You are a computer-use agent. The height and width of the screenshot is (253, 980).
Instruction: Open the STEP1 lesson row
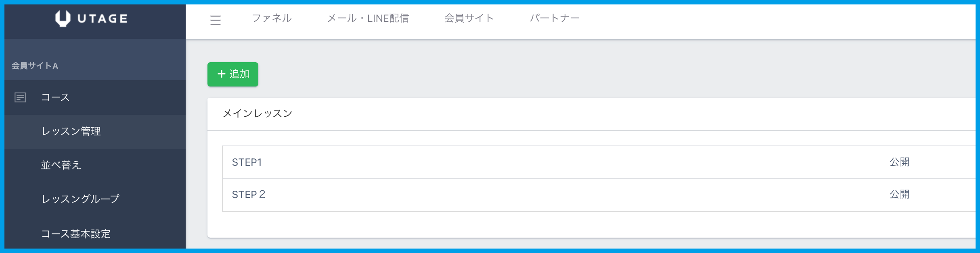click(x=247, y=162)
